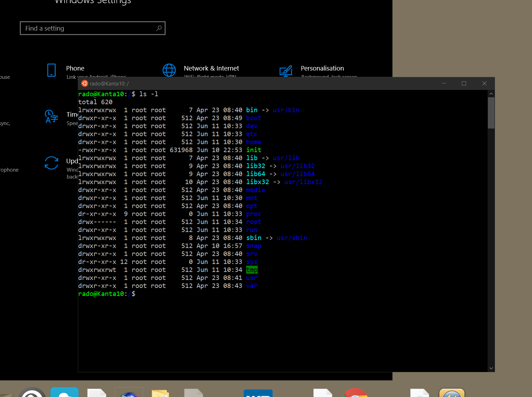532x397 pixels.
Task: Click the 'total 620' output line
Action: pos(95,102)
